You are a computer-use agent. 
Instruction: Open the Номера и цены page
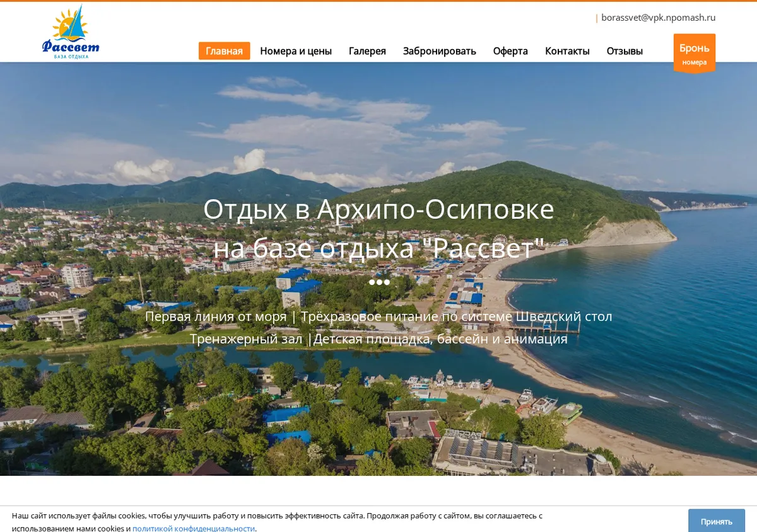[x=296, y=51]
